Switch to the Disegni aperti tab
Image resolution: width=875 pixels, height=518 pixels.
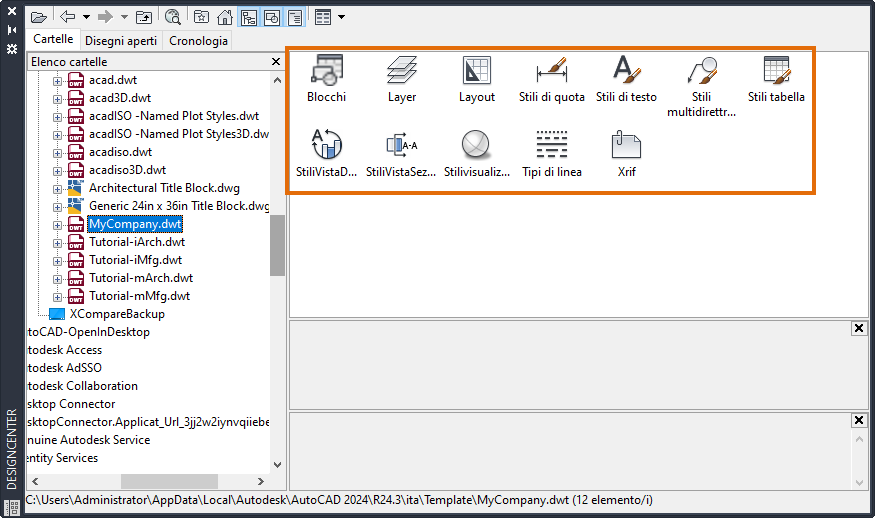point(121,41)
